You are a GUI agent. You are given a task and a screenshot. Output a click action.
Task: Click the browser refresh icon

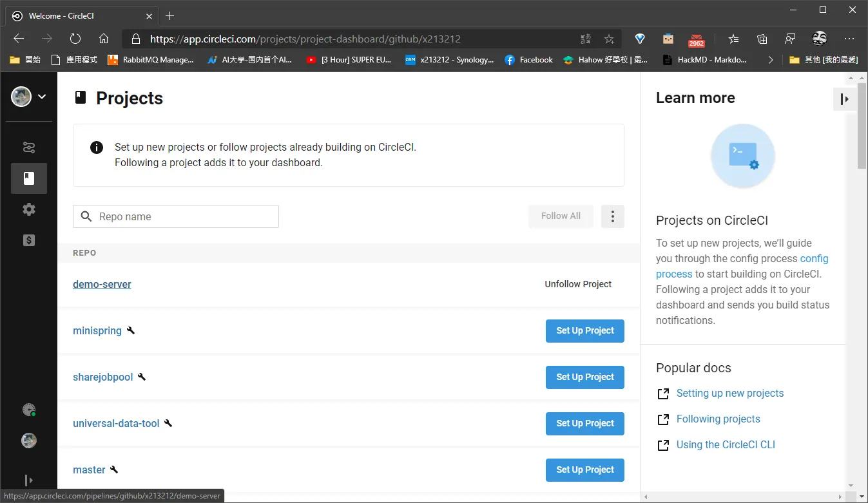(75, 39)
